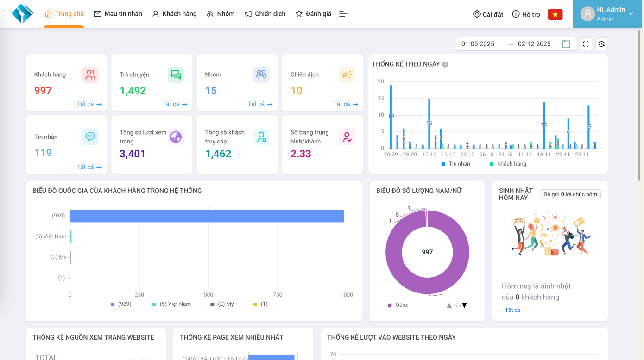Select the globe icon on Tổng số lượt xem trang

tap(176, 137)
